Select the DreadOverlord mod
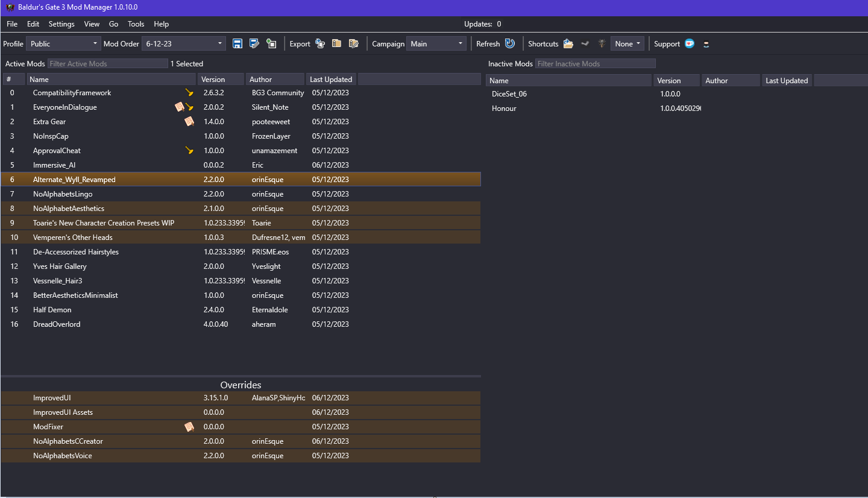 (241, 324)
